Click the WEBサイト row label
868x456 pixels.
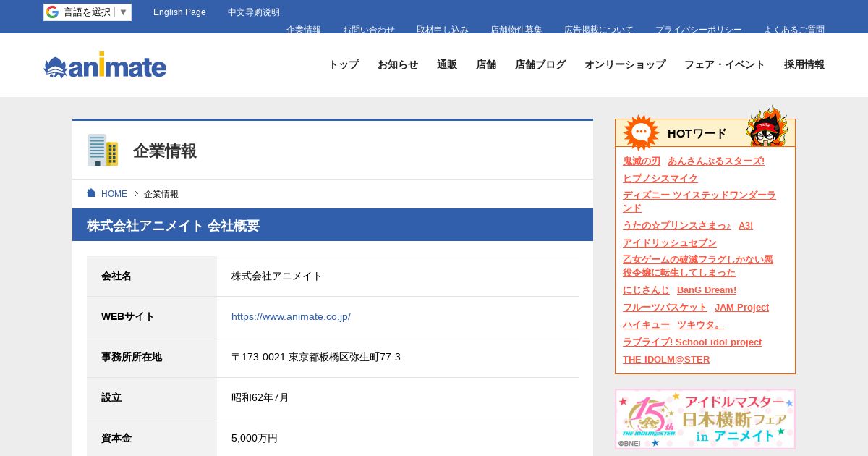tap(128, 316)
